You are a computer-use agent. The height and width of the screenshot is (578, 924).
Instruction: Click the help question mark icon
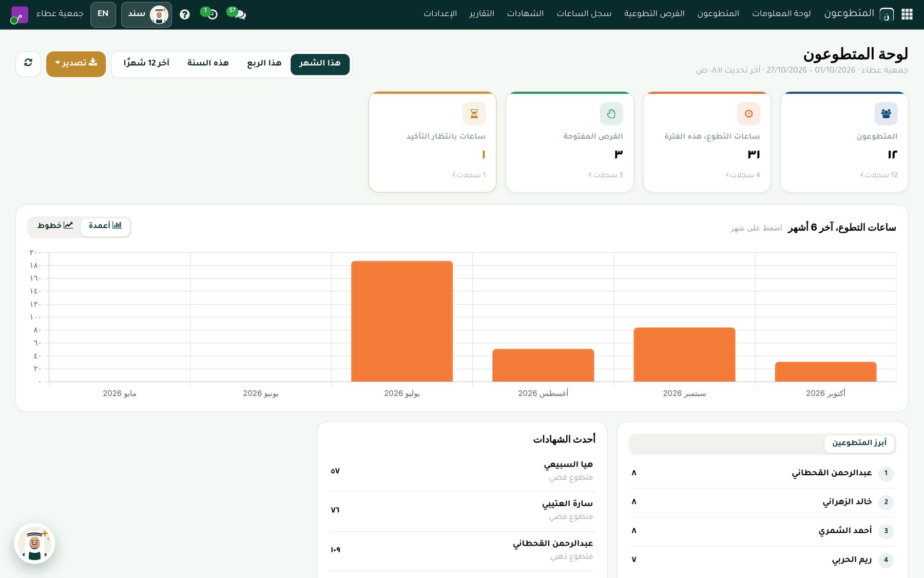tap(185, 14)
